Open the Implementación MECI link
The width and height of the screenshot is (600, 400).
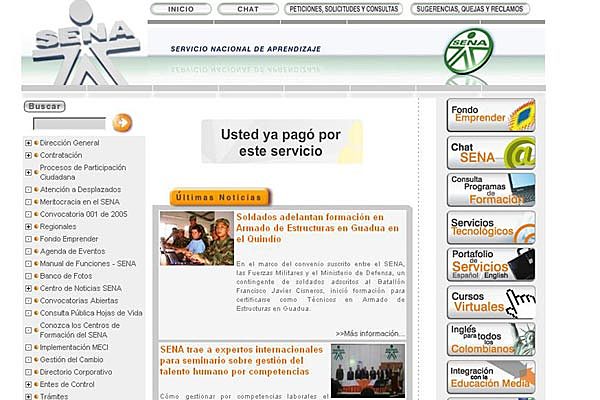click(x=74, y=347)
